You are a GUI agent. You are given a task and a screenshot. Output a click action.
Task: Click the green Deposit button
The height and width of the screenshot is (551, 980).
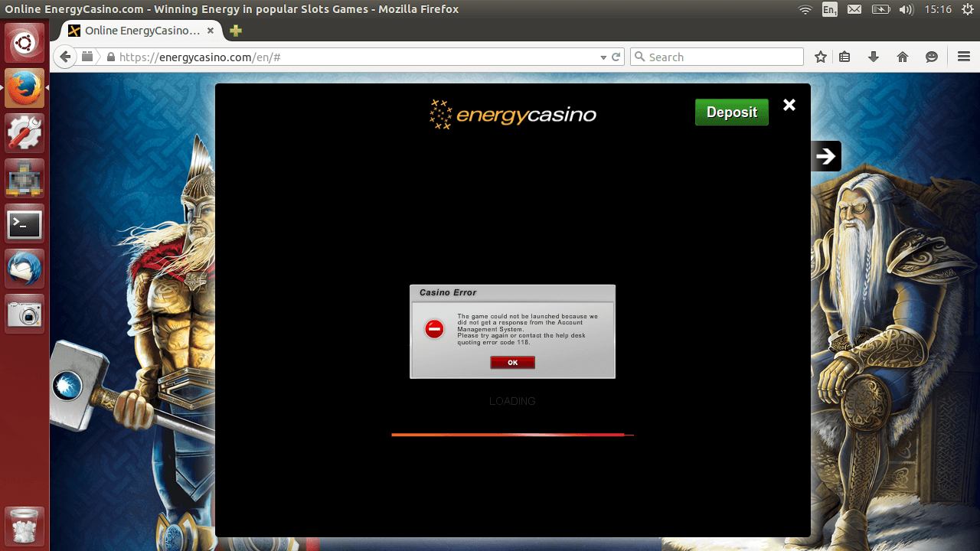click(731, 112)
